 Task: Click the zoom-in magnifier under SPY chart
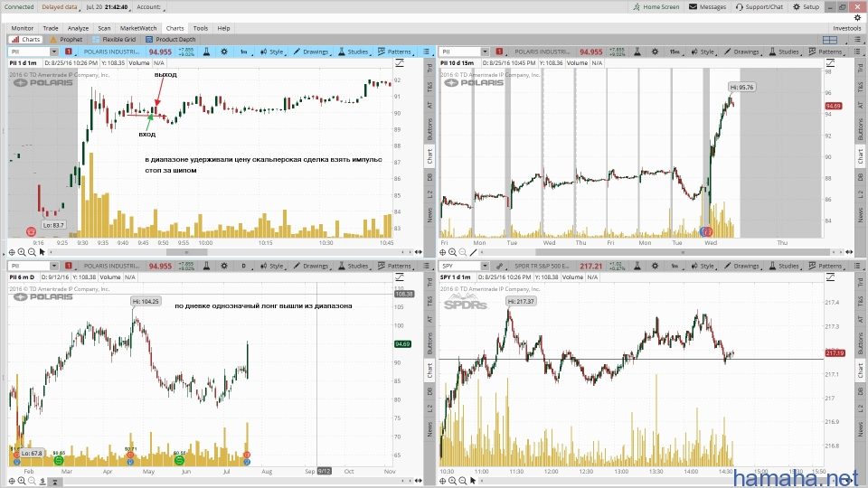tap(452, 481)
